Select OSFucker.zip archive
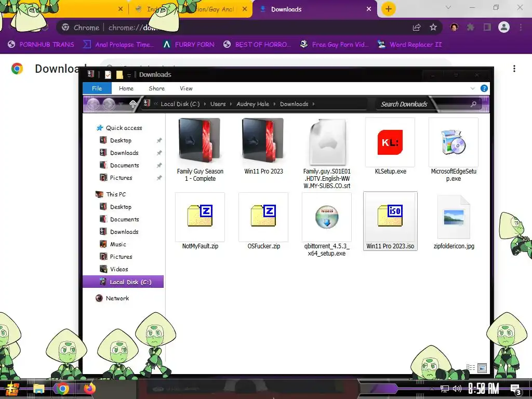The image size is (532, 399). coord(263,221)
